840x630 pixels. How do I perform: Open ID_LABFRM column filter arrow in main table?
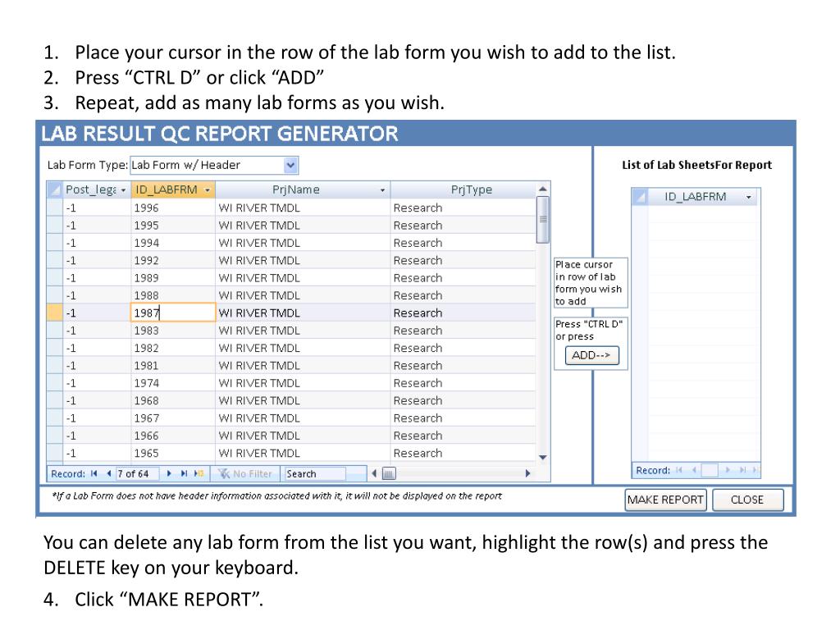[208, 190]
